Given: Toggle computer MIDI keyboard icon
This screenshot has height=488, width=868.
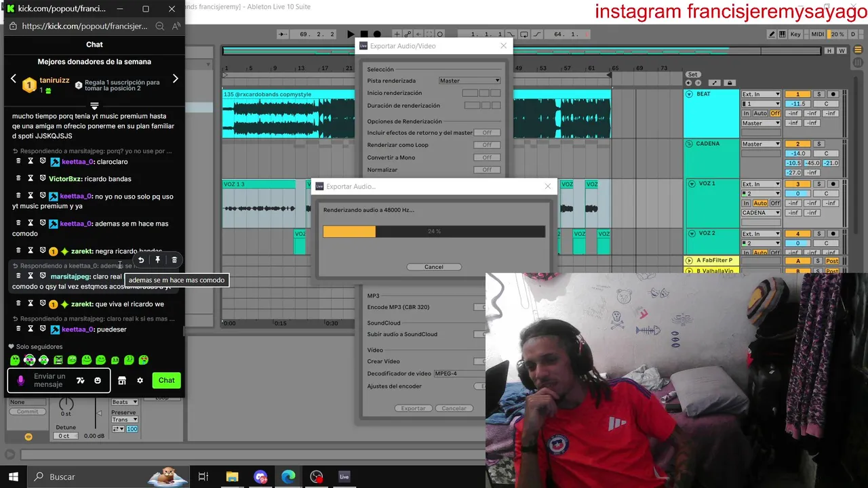Looking at the screenshot, I should click(783, 34).
